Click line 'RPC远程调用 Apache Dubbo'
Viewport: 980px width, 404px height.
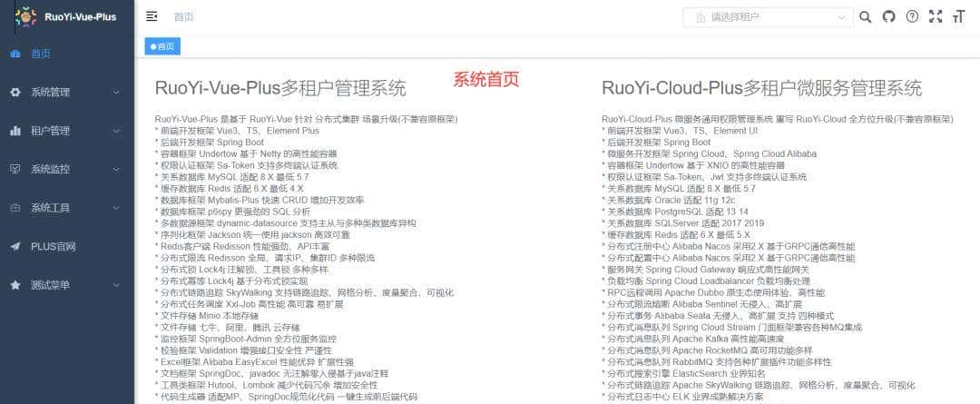713,292
